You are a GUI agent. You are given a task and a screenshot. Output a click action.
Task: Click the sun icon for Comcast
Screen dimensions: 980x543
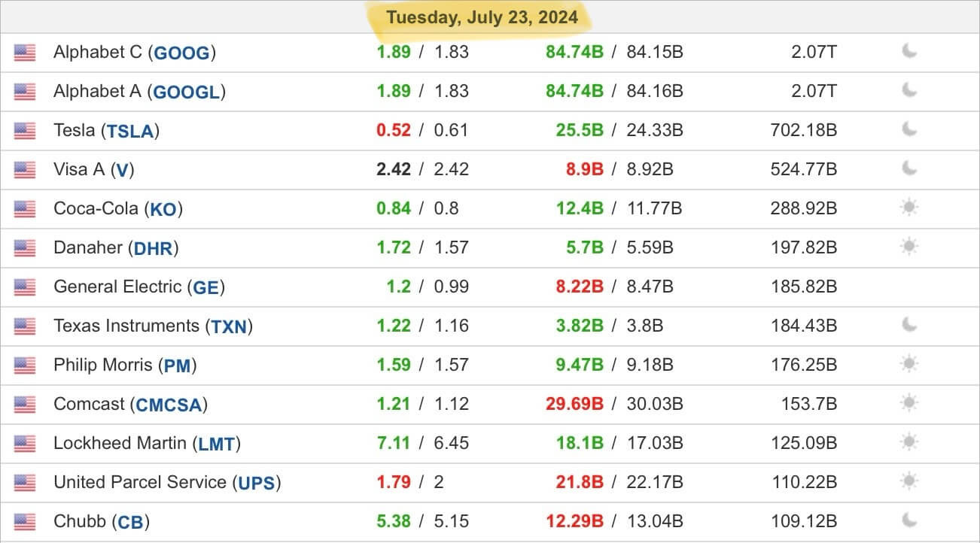[x=909, y=403]
